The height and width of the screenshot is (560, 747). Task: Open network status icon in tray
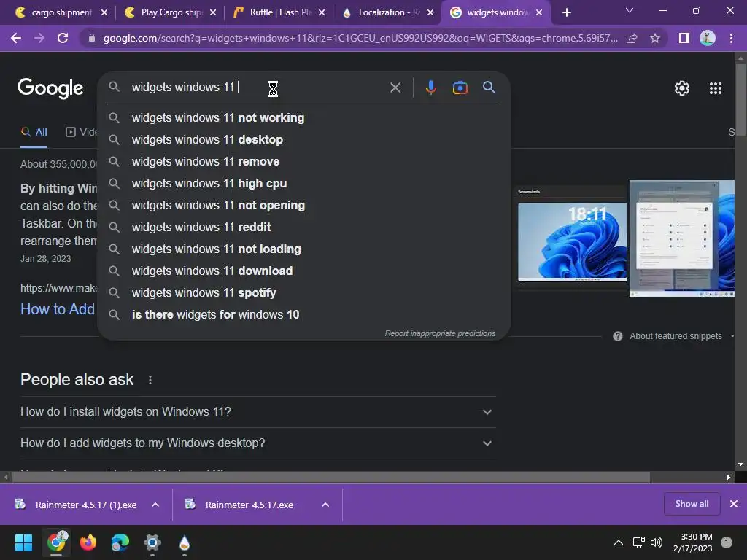[638, 542]
